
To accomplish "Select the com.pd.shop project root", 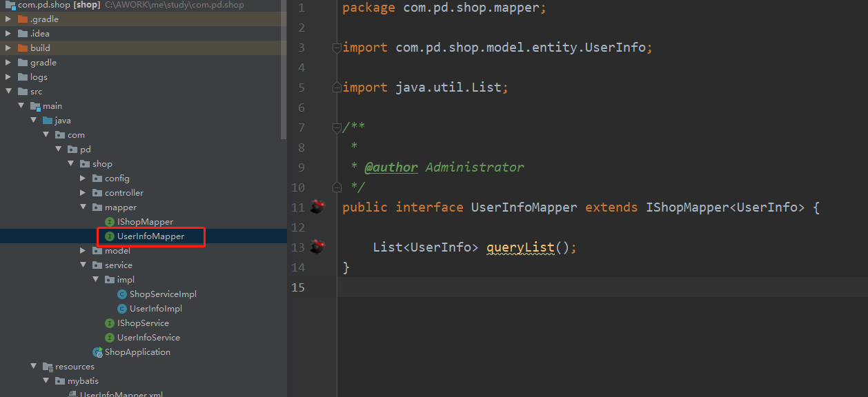I will coord(59,5).
